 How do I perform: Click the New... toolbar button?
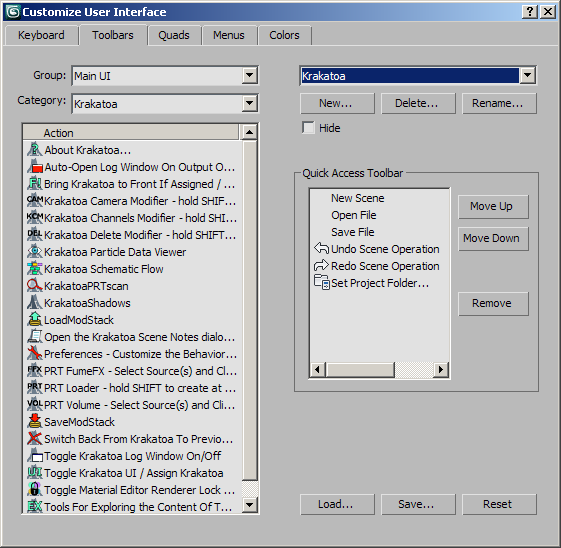pyautogui.click(x=337, y=103)
